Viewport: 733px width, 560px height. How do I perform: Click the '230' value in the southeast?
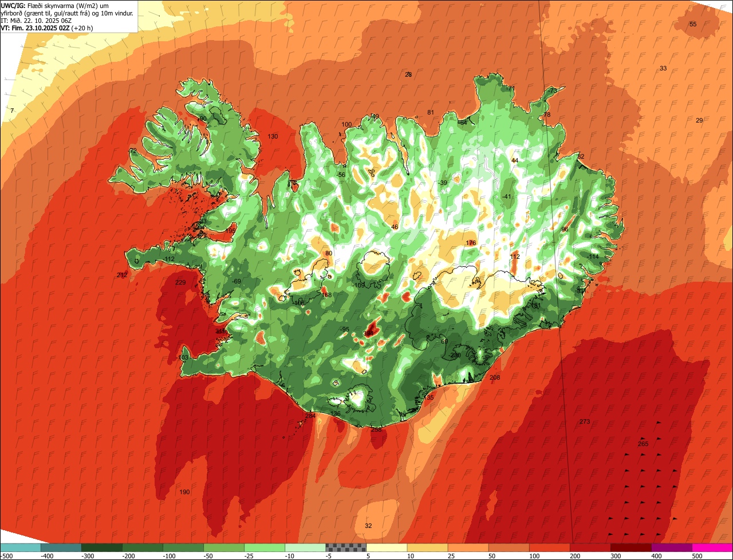click(455, 355)
